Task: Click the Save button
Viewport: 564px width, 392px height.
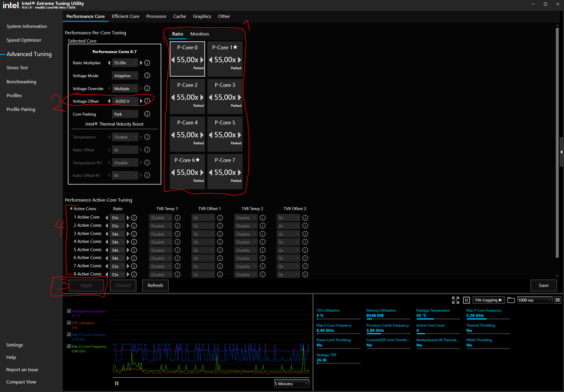Action: [x=543, y=285]
